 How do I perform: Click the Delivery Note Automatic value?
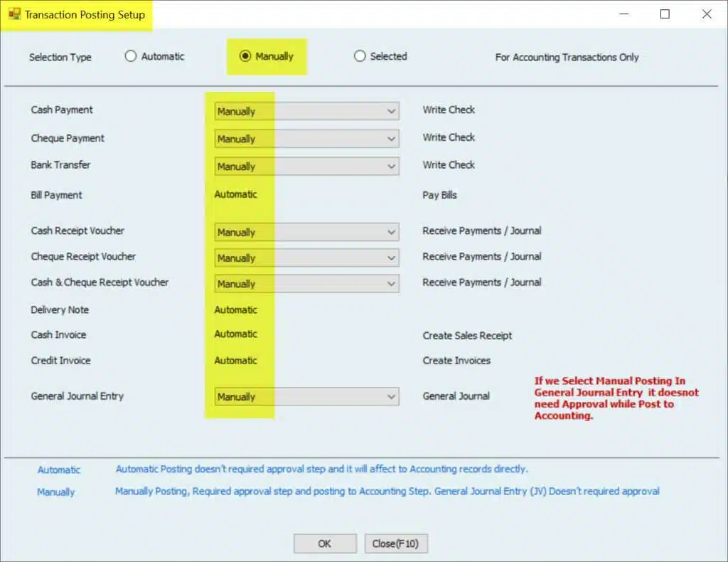point(235,309)
